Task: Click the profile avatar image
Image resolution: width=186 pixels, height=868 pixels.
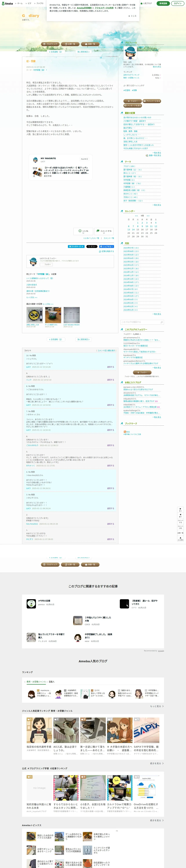Action: click(130, 53)
